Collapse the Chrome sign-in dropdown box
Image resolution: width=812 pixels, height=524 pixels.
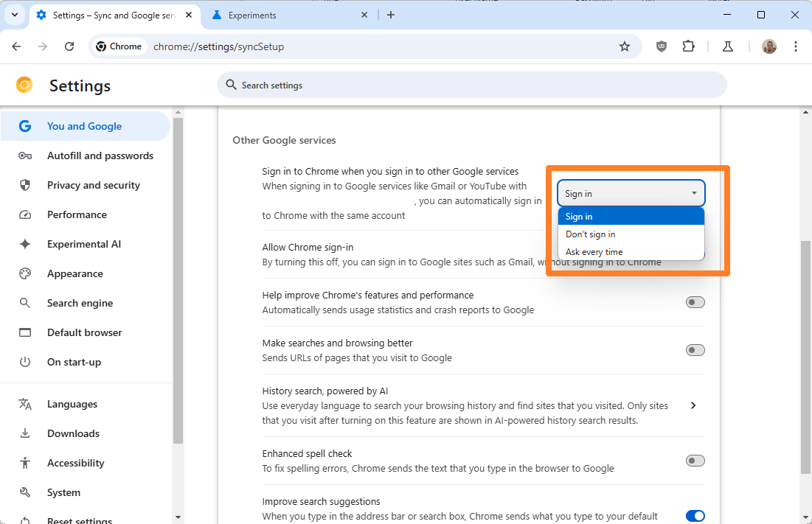[631, 194]
